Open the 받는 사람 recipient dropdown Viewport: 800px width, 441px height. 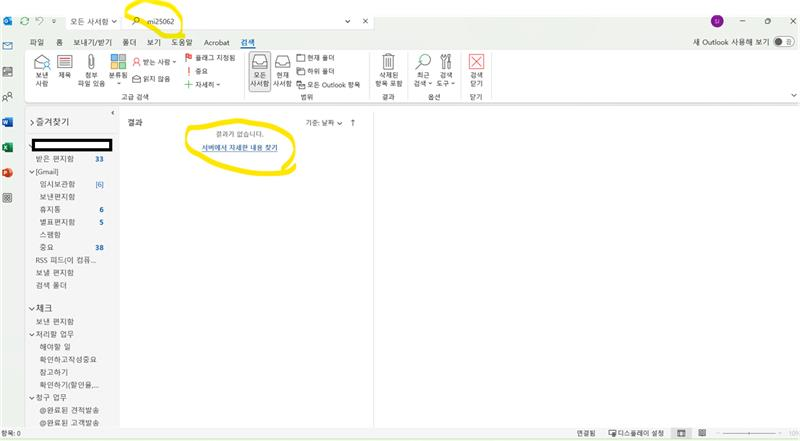(154, 62)
